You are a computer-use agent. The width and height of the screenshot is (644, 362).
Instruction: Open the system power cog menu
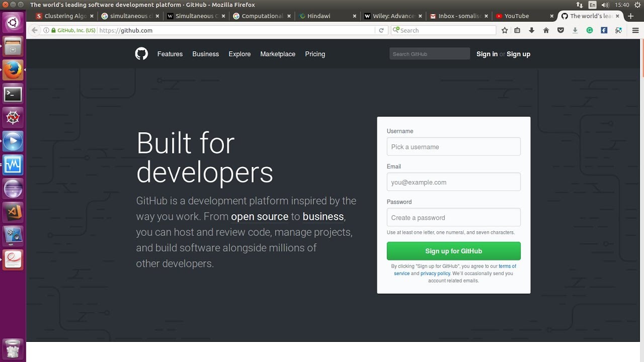637,5
